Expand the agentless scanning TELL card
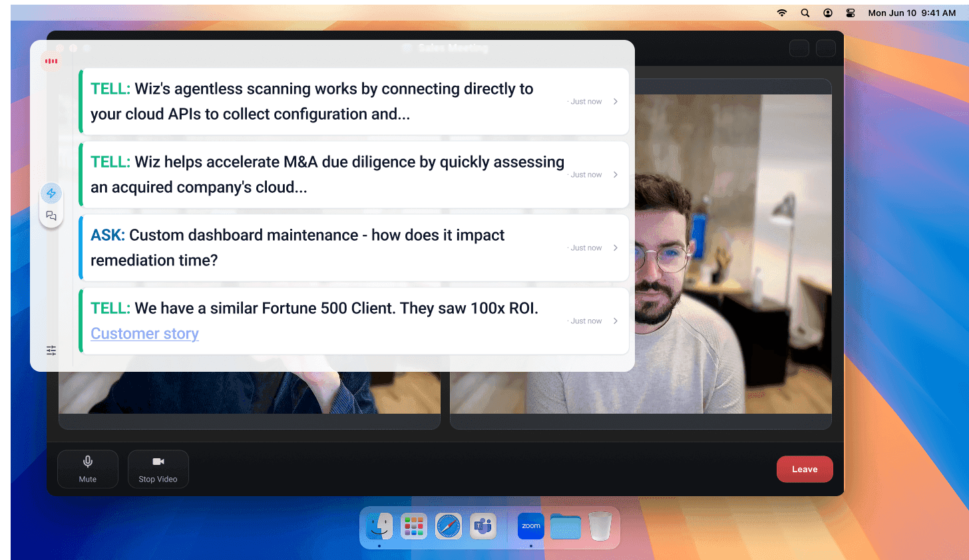The width and height of the screenshot is (969, 560). [615, 101]
